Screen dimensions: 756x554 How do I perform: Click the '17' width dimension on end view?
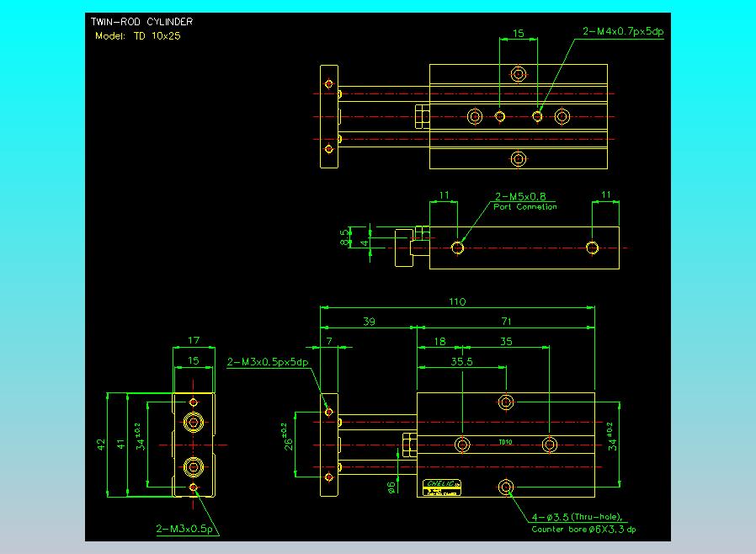pyautogui.click(x=194, y=340)
